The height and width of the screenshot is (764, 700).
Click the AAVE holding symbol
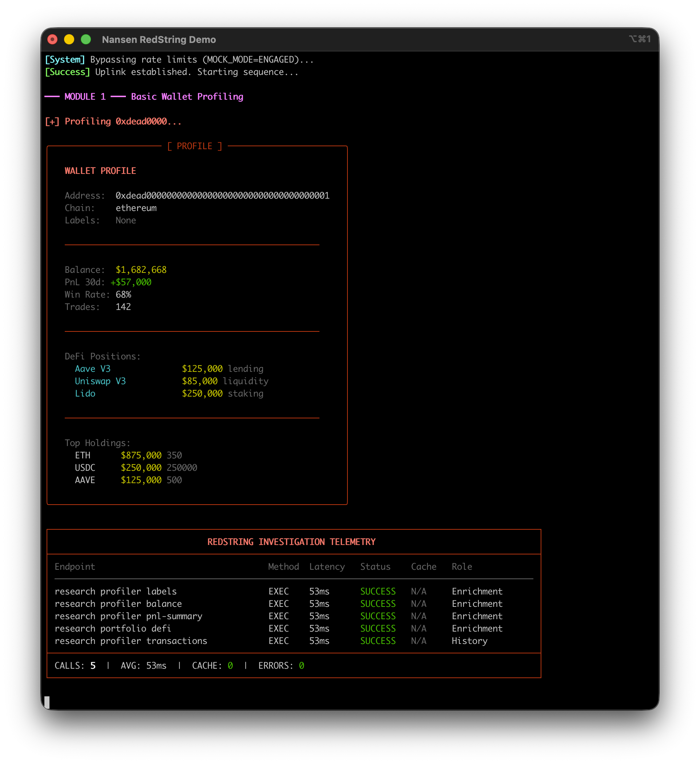point(85,480)
